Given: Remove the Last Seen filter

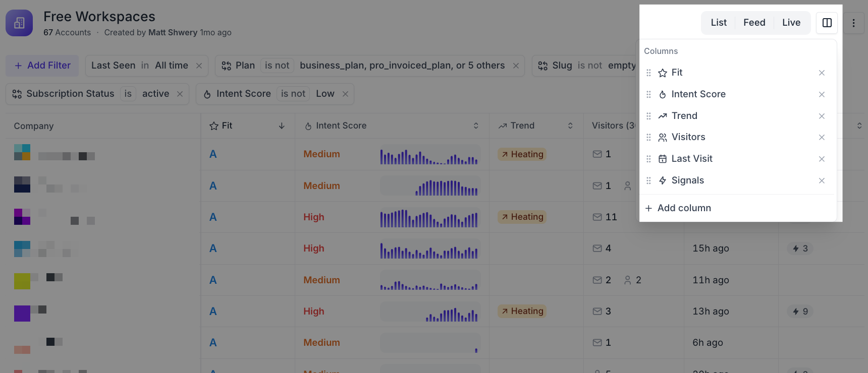Looking at the screenshot, I should pos(199,66).
